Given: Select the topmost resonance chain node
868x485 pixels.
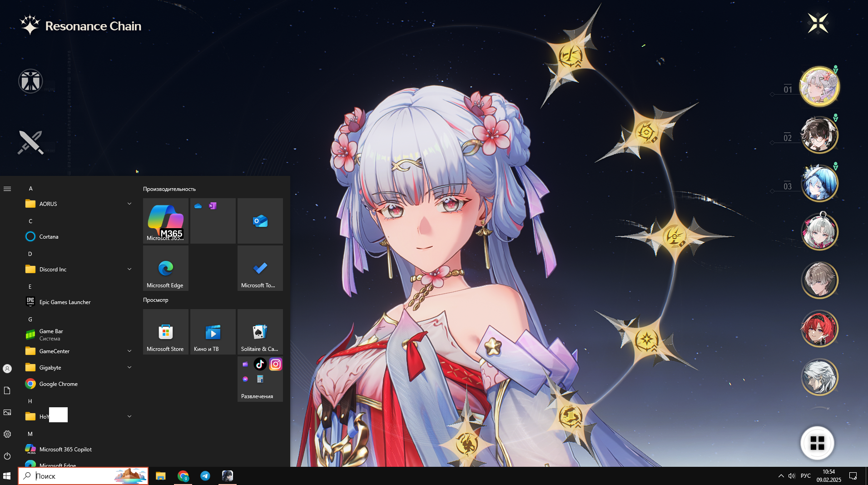Looking at the screenshot, I should (x=570, y=57).
